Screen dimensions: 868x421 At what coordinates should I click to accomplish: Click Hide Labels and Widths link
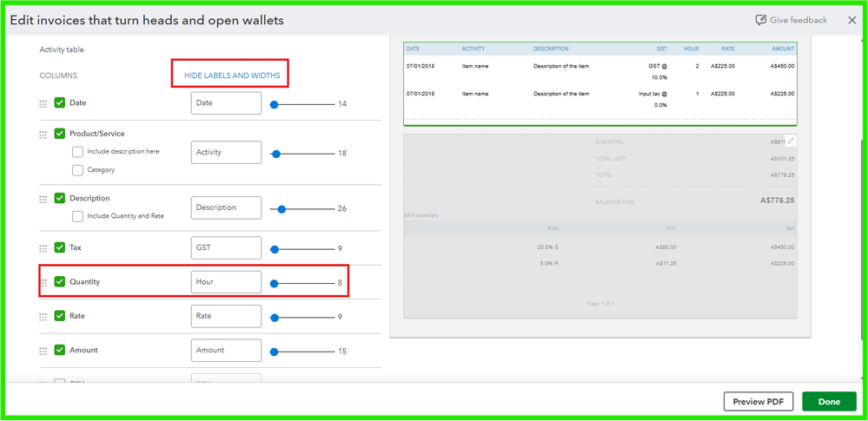click(x=232, y=76)
